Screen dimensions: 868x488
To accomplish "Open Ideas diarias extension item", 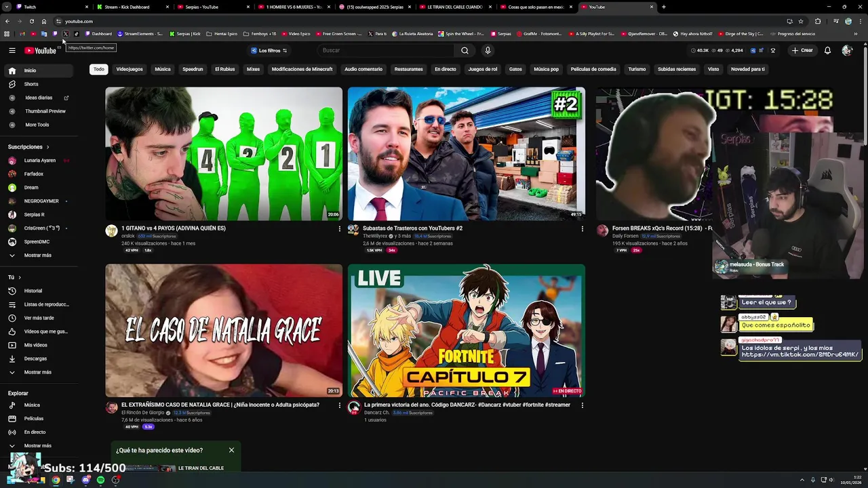I will 39,98.
